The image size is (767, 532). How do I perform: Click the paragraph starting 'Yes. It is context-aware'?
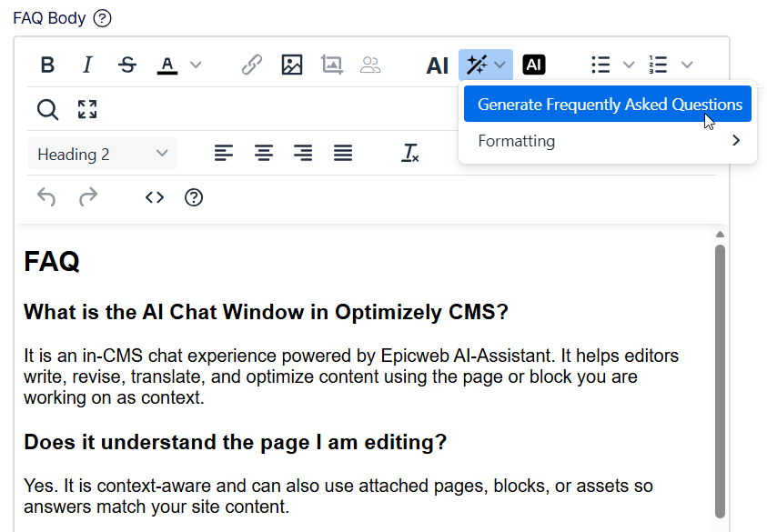[x=338, y=497]
